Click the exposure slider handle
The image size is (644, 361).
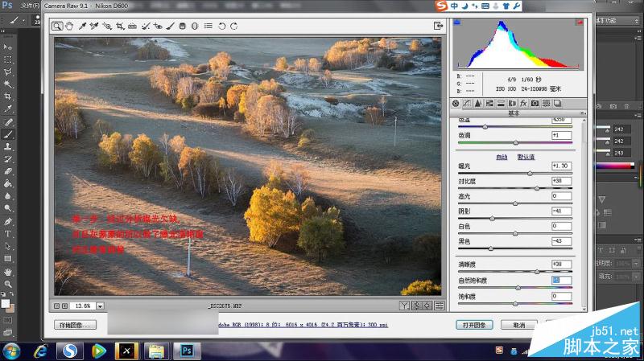point(530,174)
